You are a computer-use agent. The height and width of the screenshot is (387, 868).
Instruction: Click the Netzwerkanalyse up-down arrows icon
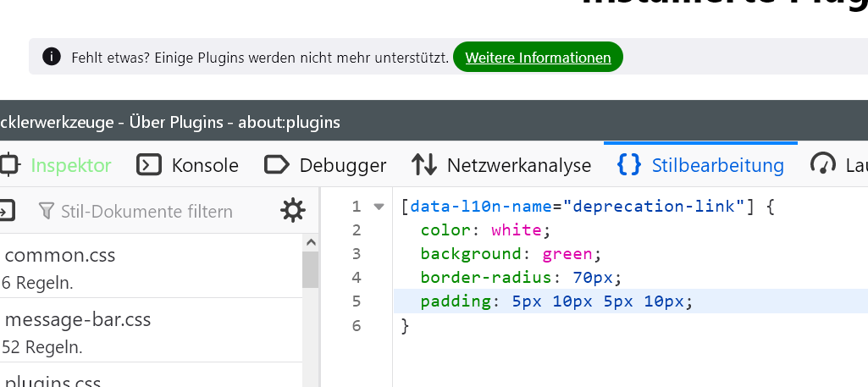coord(423,164)
